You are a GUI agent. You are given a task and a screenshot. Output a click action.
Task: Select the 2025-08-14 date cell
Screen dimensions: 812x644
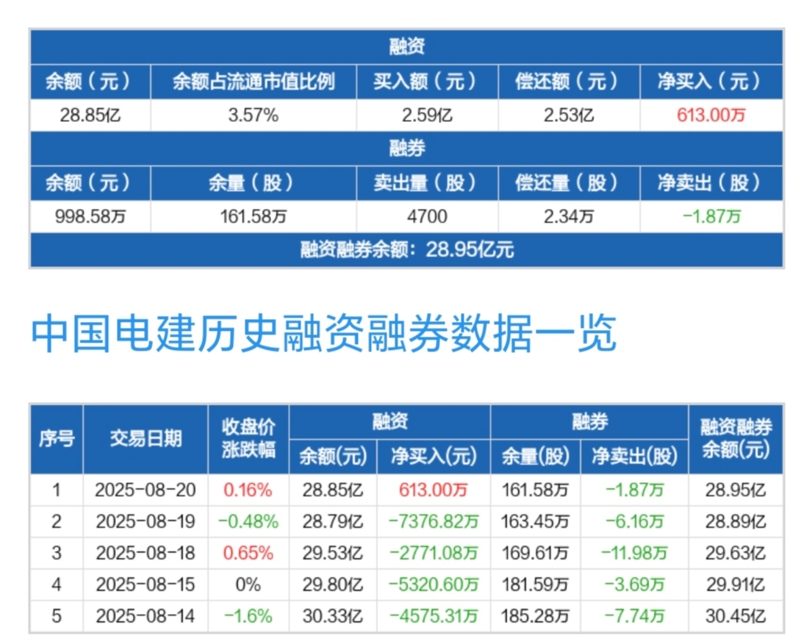(x=145, y=617)
